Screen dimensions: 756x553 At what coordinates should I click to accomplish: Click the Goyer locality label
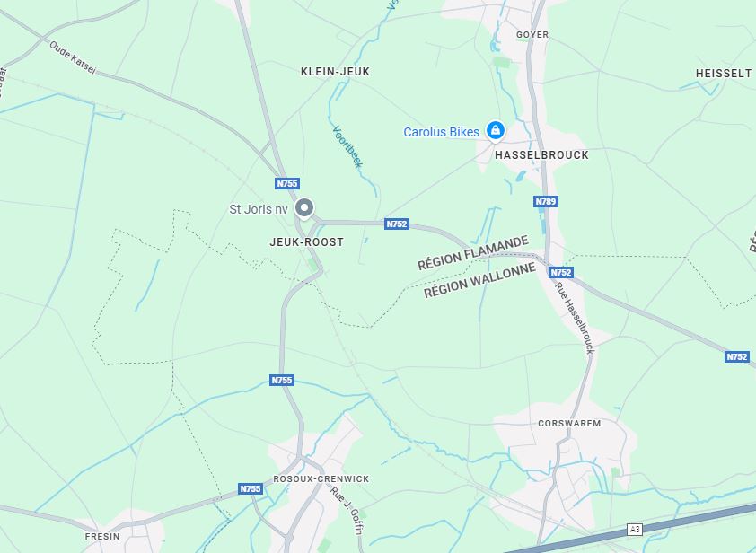(x=532, y=35)
